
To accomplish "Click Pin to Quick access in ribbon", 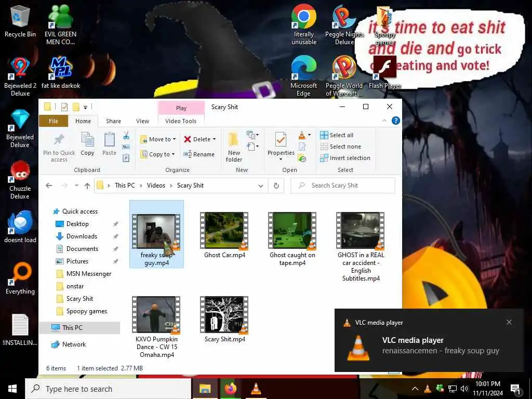I will [59, 148].
